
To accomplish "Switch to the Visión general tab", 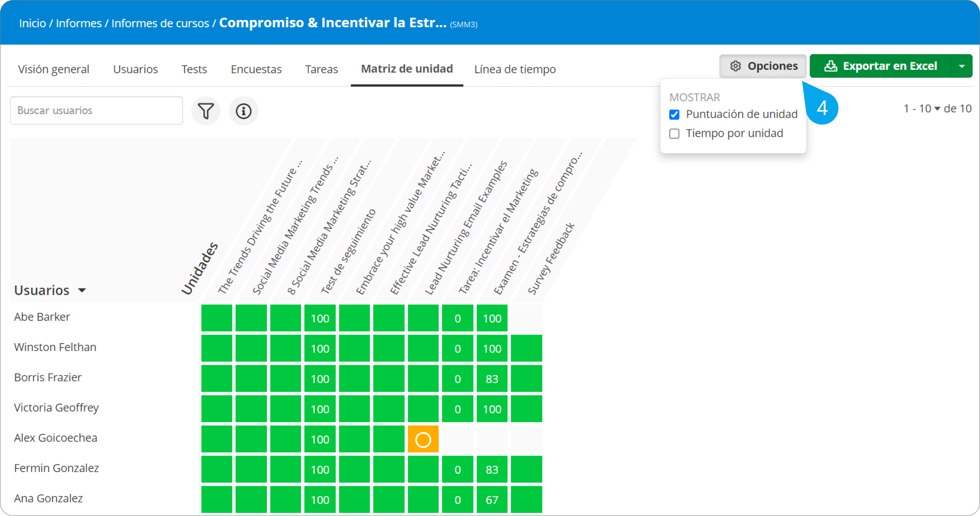I will point(54,69).
